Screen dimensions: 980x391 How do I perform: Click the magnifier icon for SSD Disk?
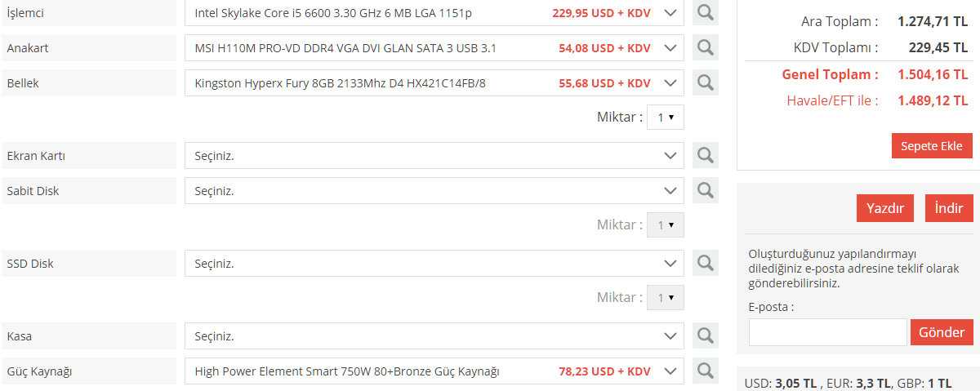coord(705,264)
